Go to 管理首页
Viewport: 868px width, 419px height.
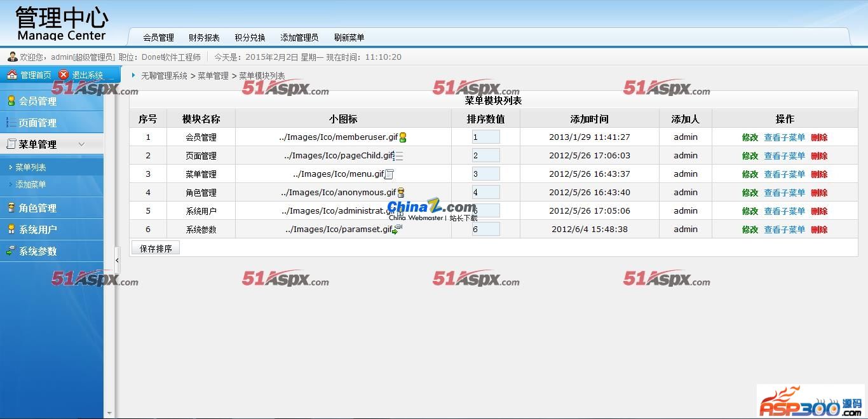36,75
